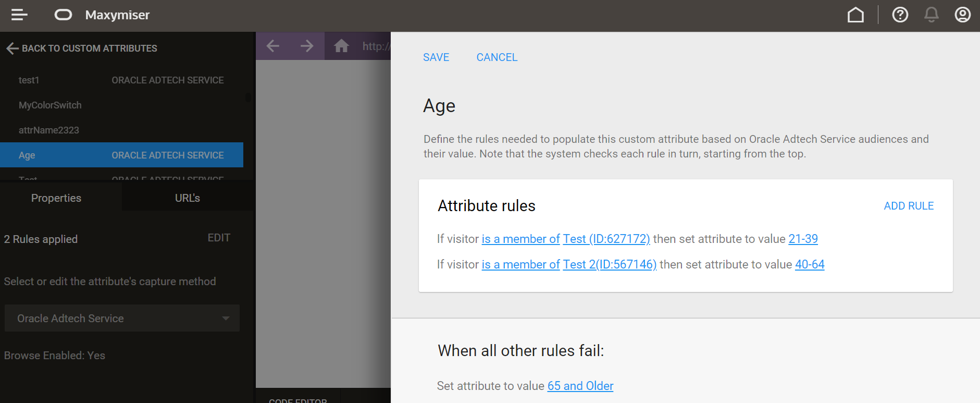Click the 'Age' heading in the edit panel

tap(439, 106)
